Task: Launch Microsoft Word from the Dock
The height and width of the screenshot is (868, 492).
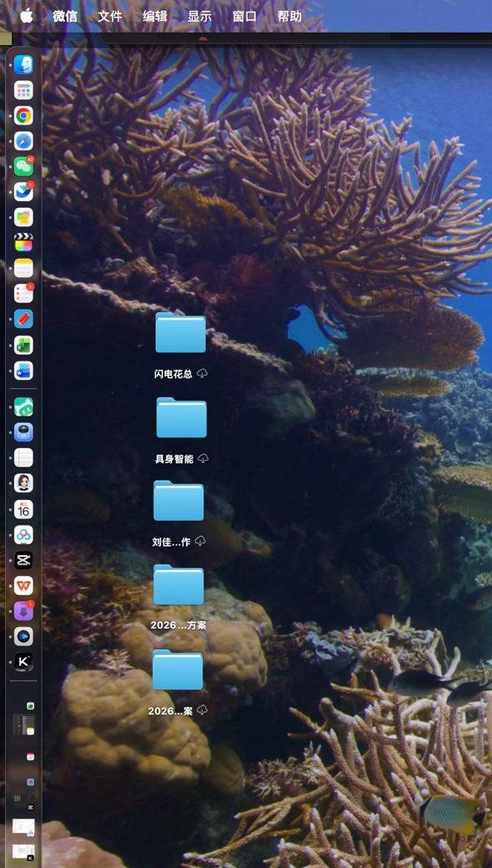Action: [x=23, y=371]
